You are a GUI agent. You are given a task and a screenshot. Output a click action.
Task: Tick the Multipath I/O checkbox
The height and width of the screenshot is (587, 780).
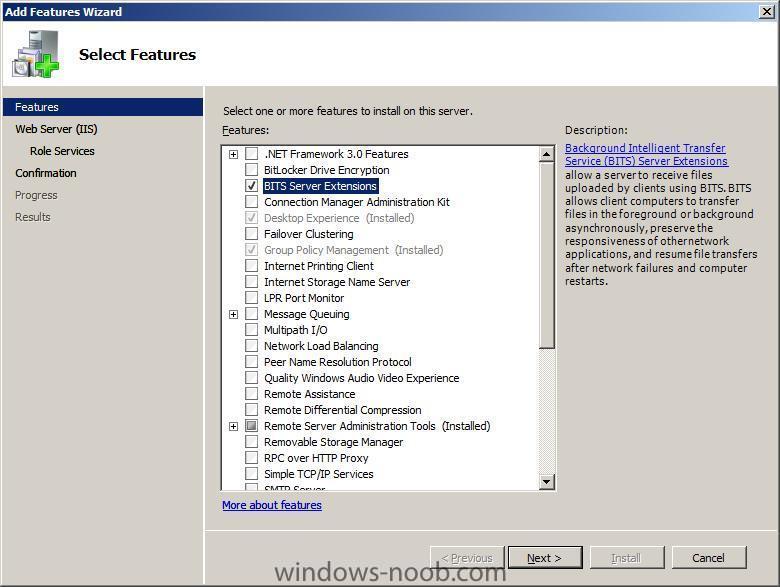[252, 330]
